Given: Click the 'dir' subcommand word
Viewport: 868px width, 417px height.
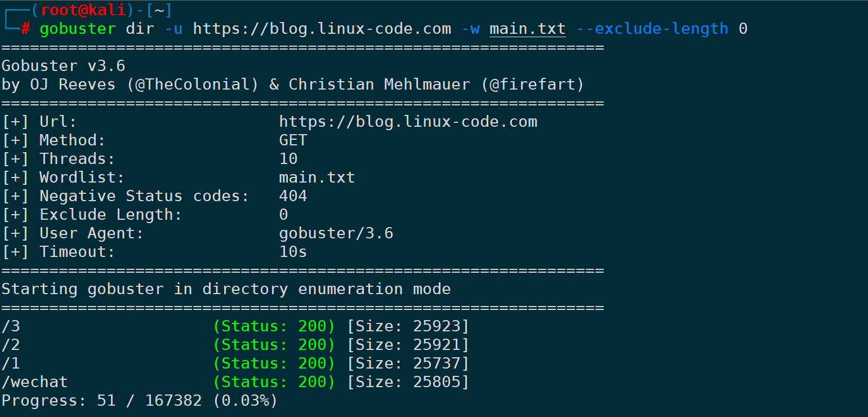Looking at the screenshot, I should [140, 29].
